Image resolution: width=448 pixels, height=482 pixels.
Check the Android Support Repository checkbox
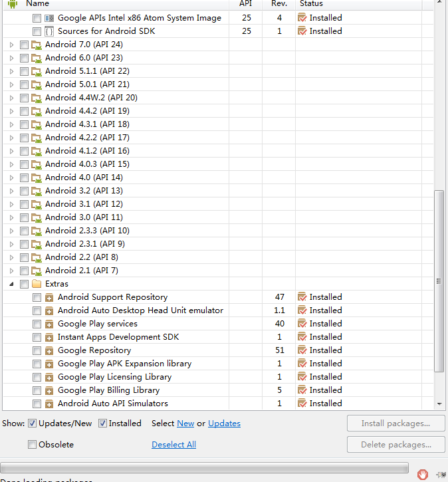[x=37, y=297]
